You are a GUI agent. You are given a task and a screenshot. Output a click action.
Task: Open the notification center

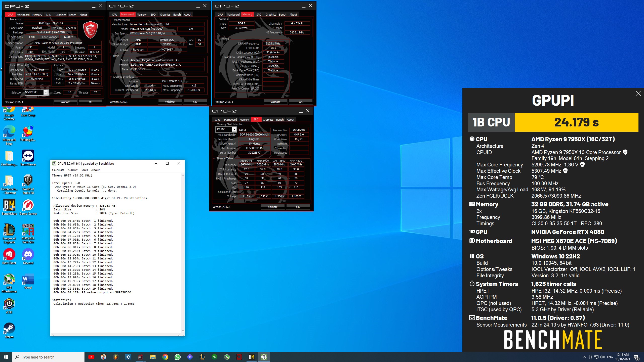636,357
